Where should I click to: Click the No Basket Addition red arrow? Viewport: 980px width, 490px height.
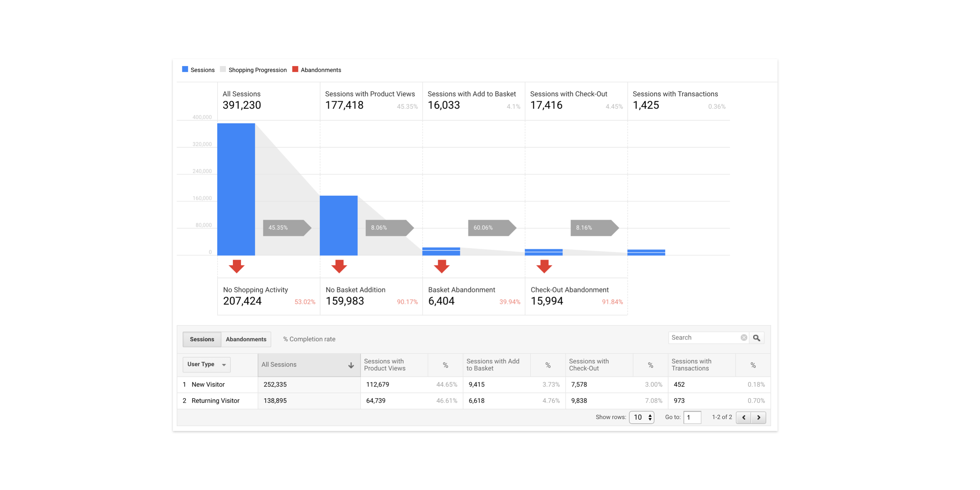tap(339, 266)
